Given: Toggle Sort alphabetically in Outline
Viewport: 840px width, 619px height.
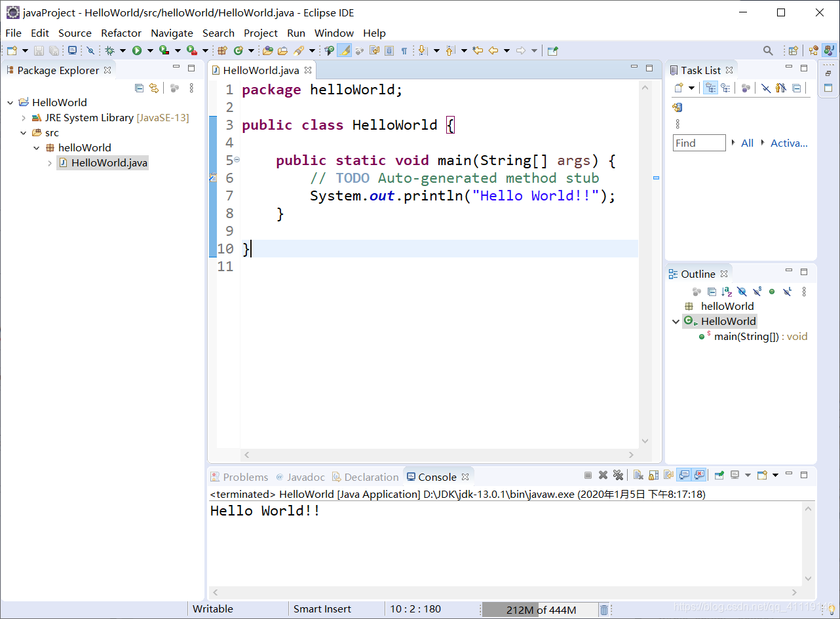Looking at the screenshot, I should coord(727,291).
